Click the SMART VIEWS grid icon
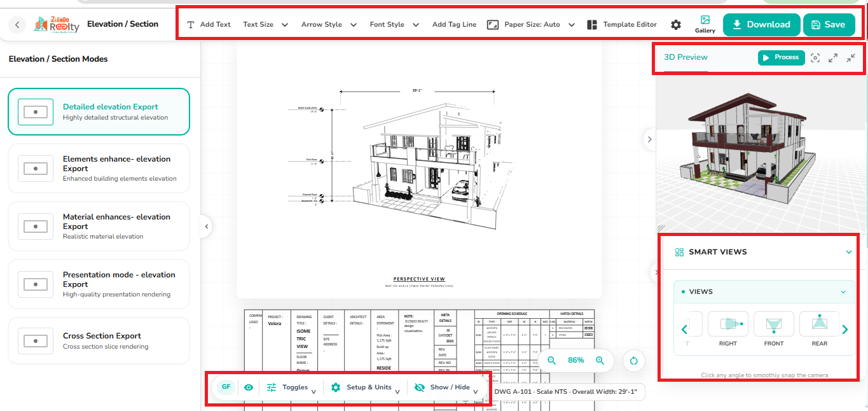 click(x=679, y=252)
